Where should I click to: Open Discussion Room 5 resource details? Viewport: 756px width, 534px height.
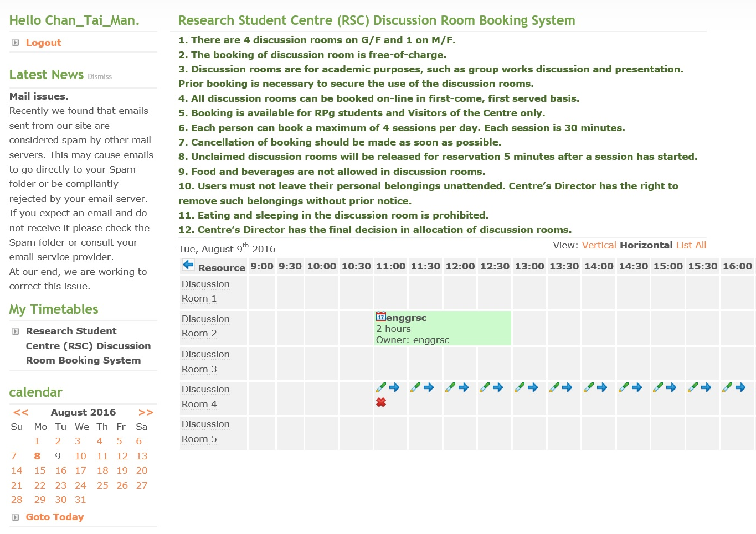coord(205,431)
